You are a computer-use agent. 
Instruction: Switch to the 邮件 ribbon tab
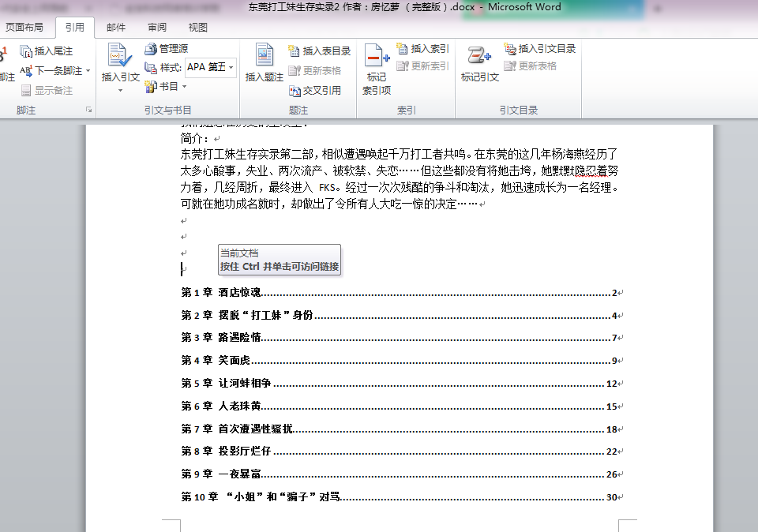click(117, 27)
